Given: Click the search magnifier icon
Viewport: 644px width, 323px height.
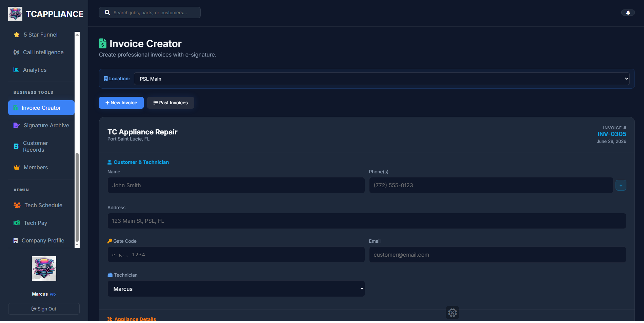Looking at the screenshot, I should (107, 13).
